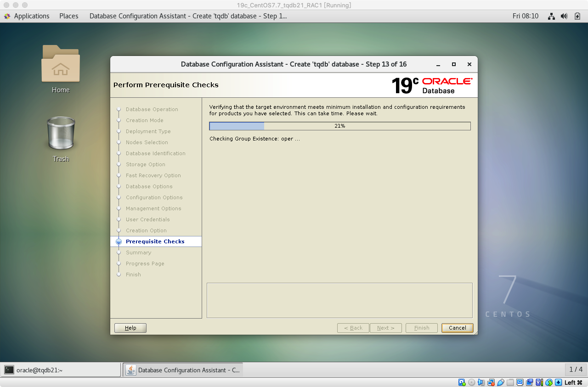Image resolution: width=588 pixels, height=387 pixels.
Task: Select the Fast Recovery Option step
Action: pyautogui.click(x=153, y=175)
